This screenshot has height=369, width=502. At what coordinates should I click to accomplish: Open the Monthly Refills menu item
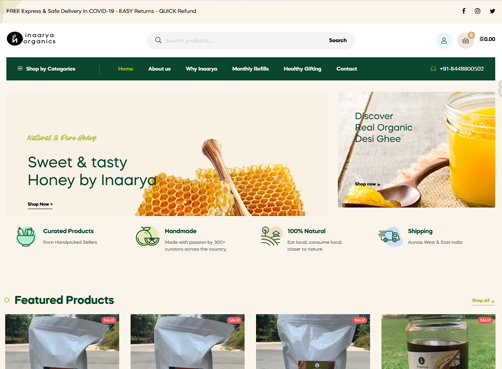coord(250,69)
